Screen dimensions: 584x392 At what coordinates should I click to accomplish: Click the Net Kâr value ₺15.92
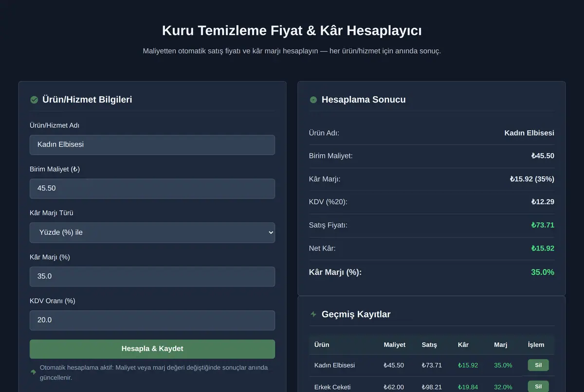[543, 249]
